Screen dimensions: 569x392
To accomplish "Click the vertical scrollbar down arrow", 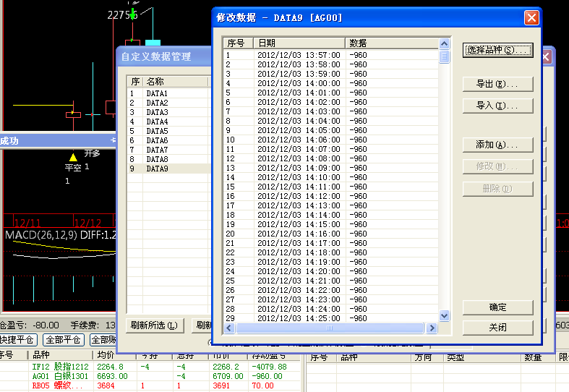I will [444, 315].
